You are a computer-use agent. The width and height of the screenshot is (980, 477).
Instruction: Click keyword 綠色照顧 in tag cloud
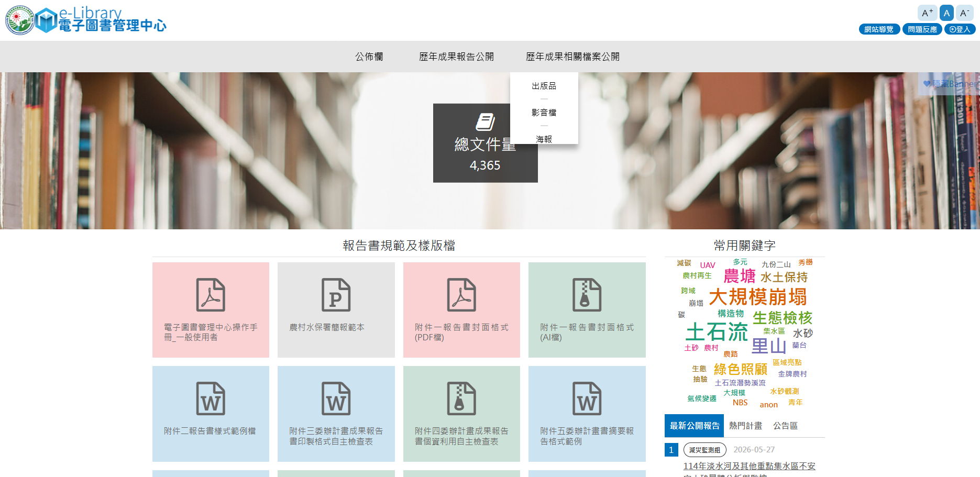tap(740, 369)
